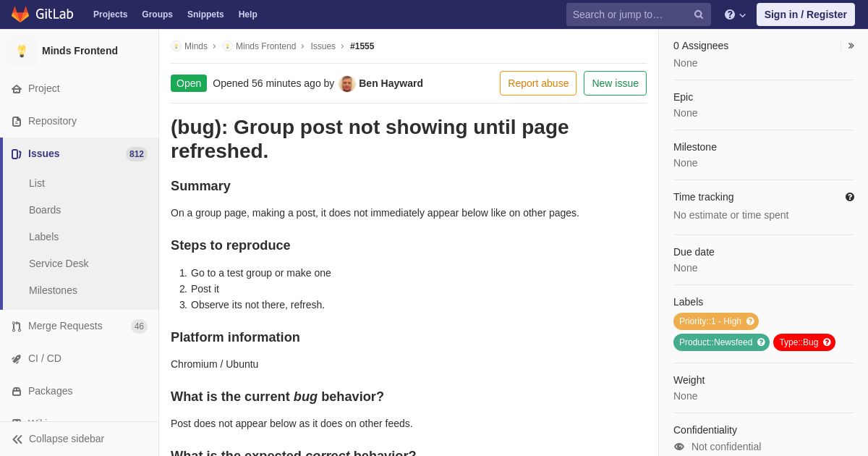Open the Service Desk submenu item
The width and height of the screenshot is (868, 456).
pyautogui.click(x=59, y=263)
